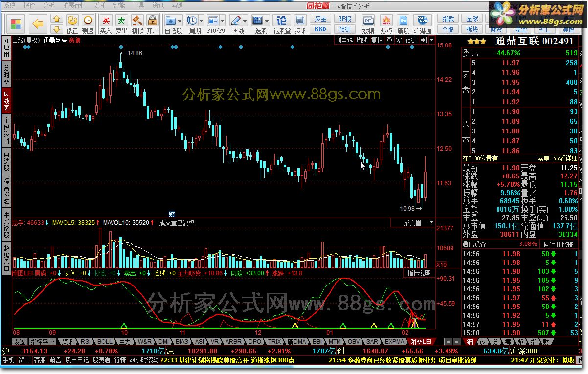Viewport: 588px width, 374px height.
Task: Open the 模拟 simulated trading gavel icon
Action: (137, 23)
